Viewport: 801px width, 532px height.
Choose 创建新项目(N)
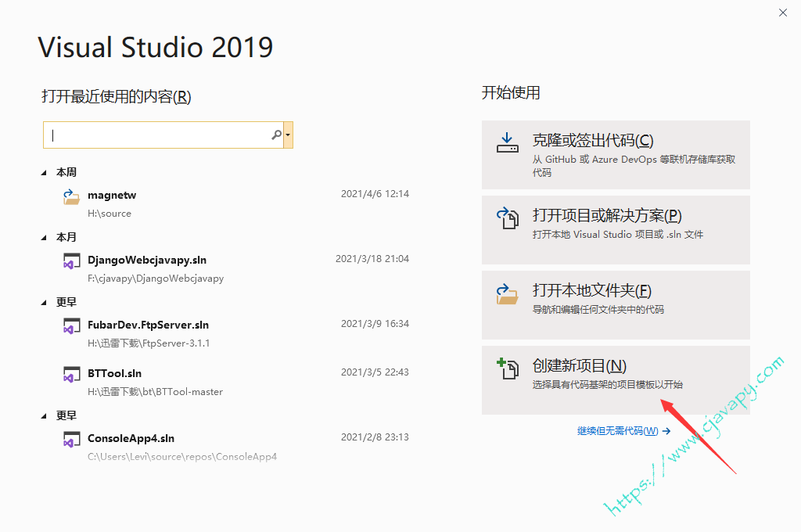tap(616, 380)
